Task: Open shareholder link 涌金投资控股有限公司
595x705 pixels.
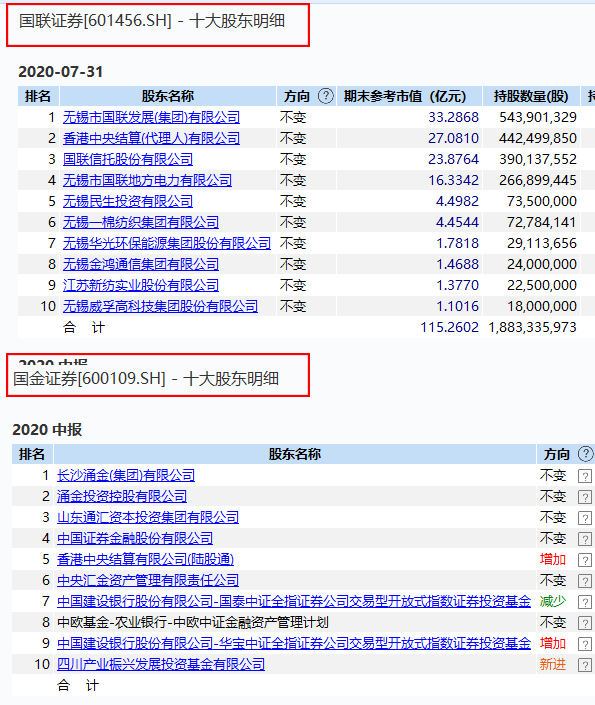Action: pos(122,496)
